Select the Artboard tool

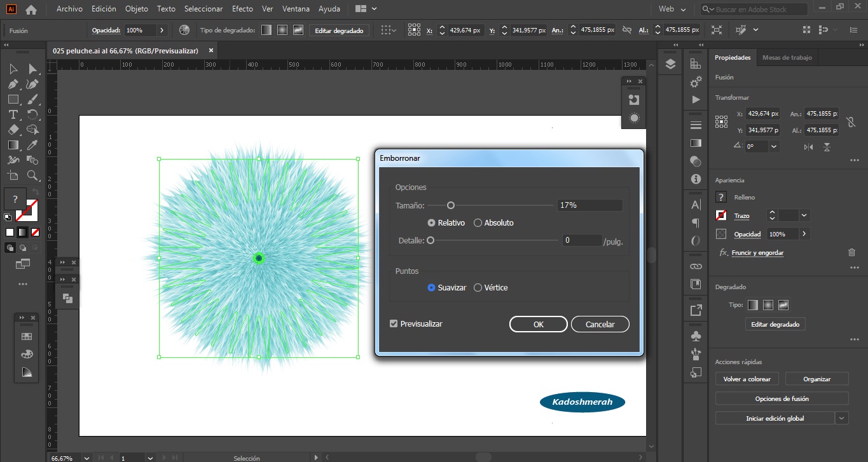coord(13,175)
